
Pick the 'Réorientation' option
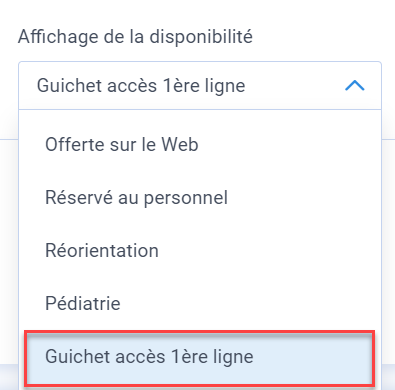point(200,250)
